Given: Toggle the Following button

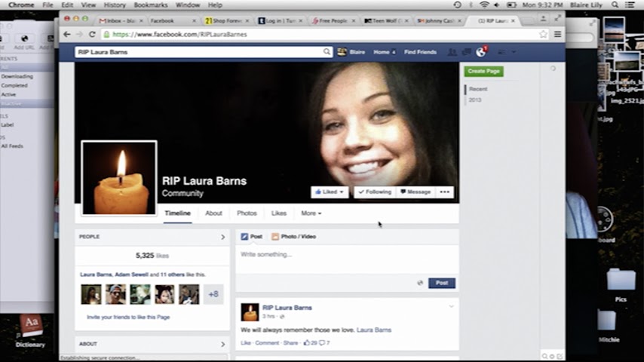Looking at the screenshot, I should 375,192.
